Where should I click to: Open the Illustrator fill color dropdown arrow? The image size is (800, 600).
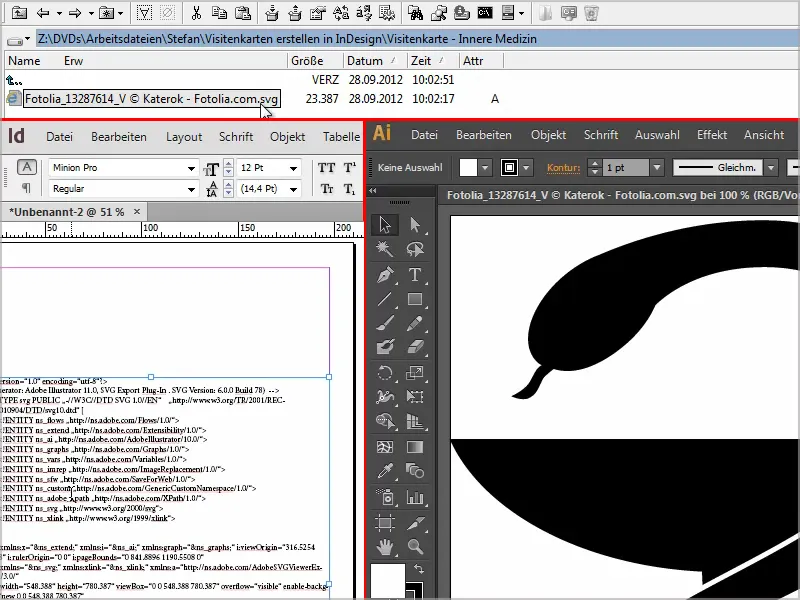point(485,167)
